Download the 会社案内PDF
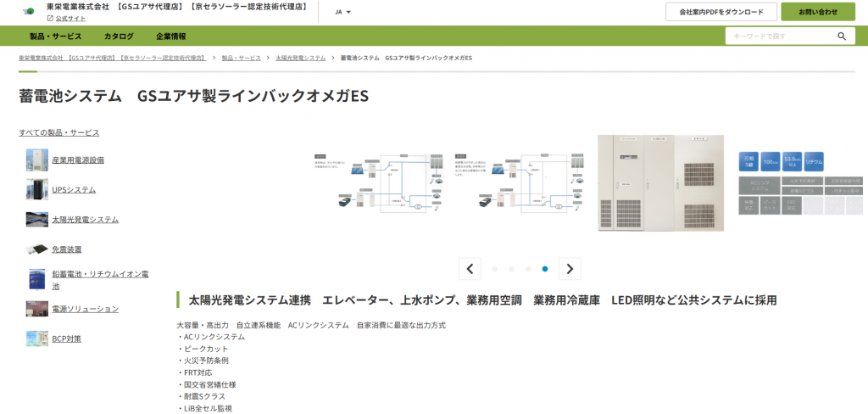 [721, 12]
